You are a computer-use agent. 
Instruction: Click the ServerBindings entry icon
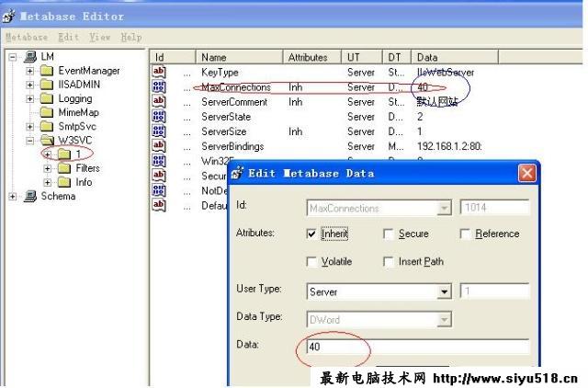159,146
